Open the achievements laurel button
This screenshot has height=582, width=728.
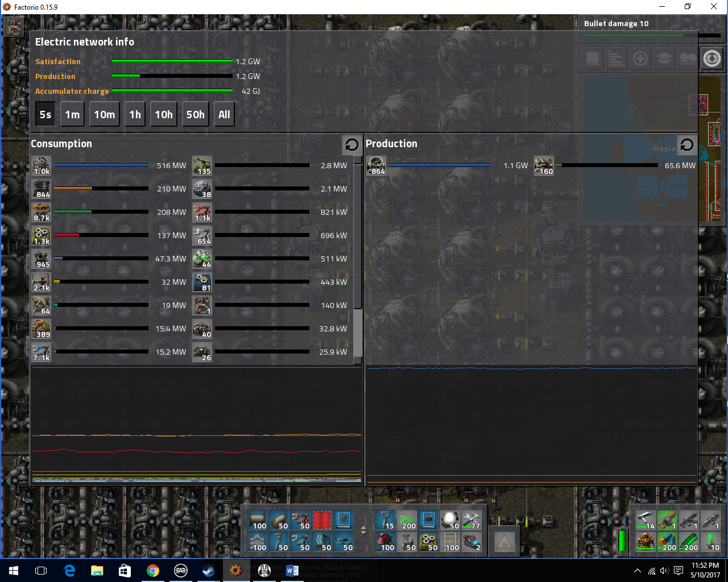[x=712, y=59]
